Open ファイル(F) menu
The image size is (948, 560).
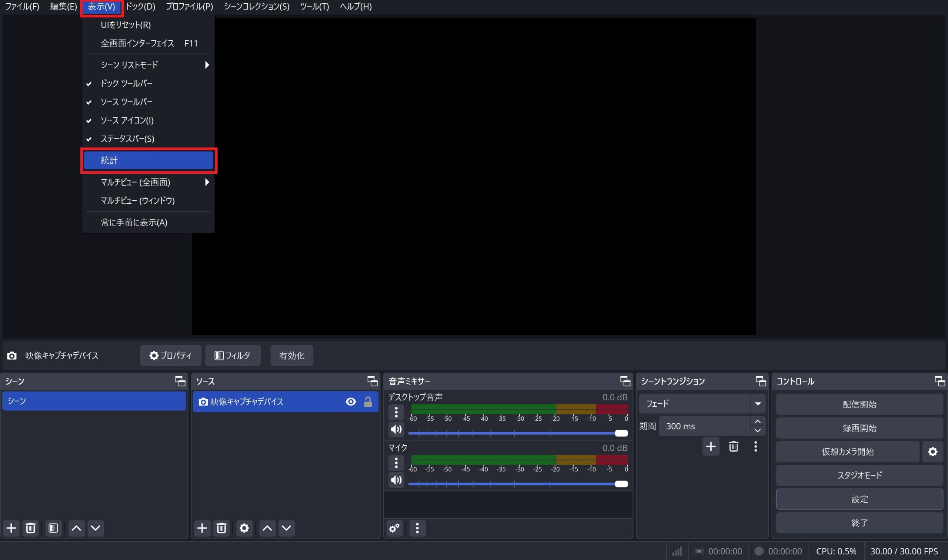point(22,6)
